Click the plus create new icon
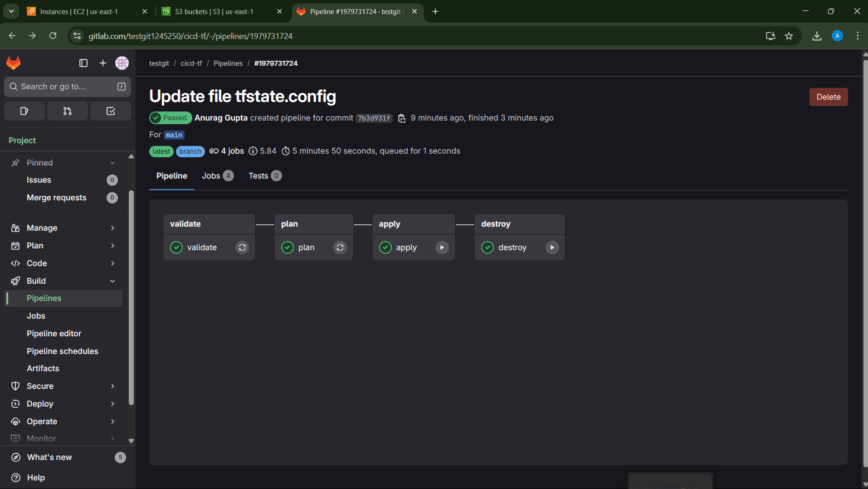The width and height of the screenshot is (868, 489). pyautogui.click(x=103, y=63)
